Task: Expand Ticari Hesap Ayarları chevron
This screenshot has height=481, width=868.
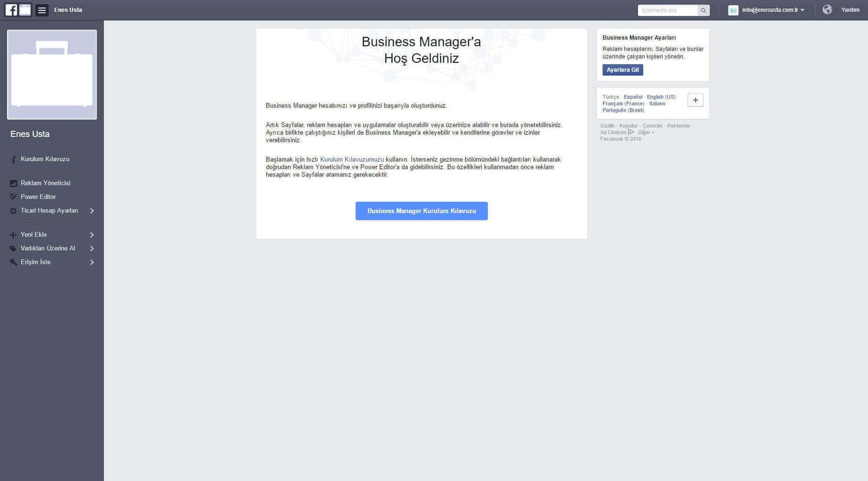Action: (x=92, y=211)
